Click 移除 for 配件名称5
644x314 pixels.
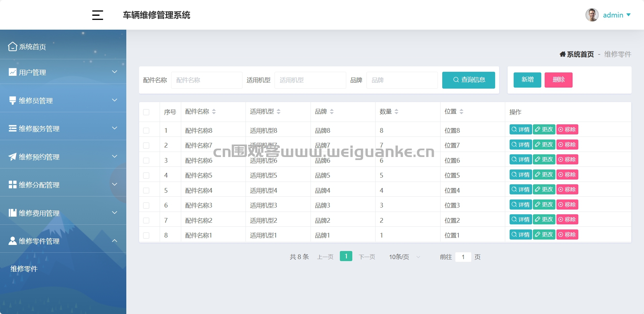567,175
